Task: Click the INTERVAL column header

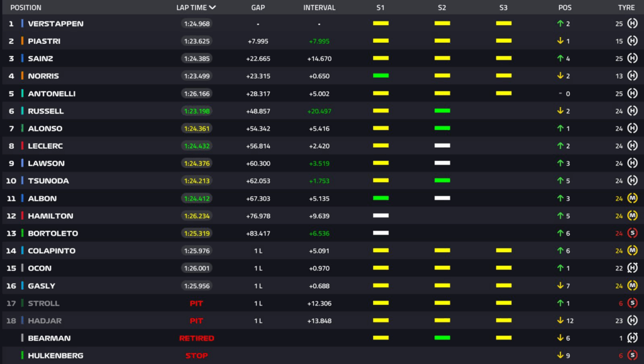Action: coord(319,8)
